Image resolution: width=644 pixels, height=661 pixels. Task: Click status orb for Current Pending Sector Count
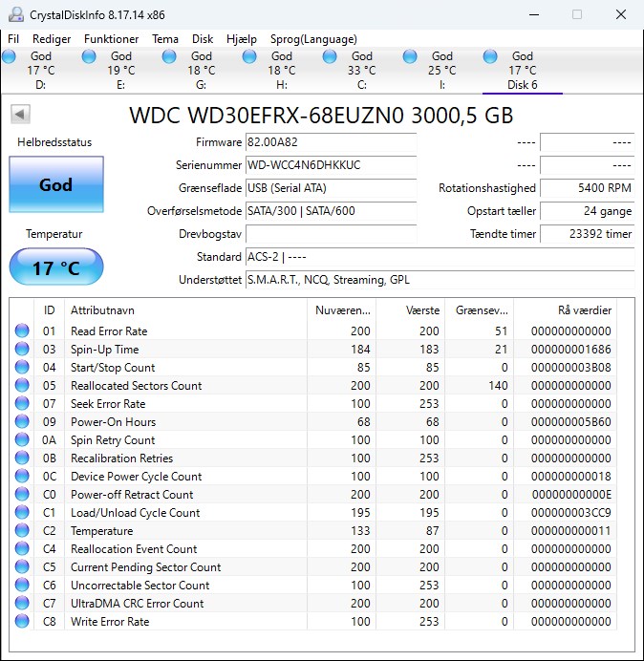pyautogui.click(x=22, y=566)
